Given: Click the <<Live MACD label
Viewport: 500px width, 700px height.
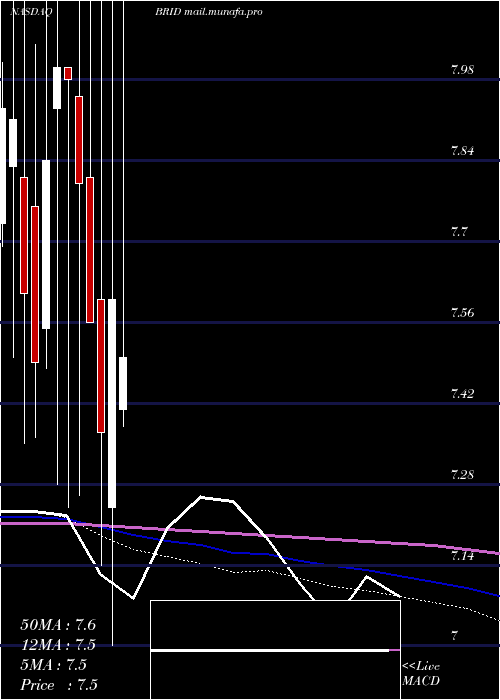Looking at the screenshot, I should point(421,673).
